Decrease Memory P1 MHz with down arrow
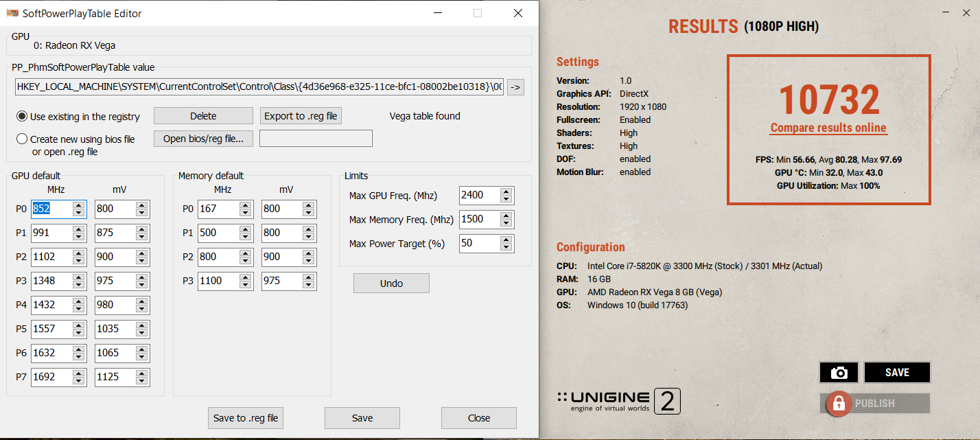This screenshot has width=980, height=440. click(246, 237)
